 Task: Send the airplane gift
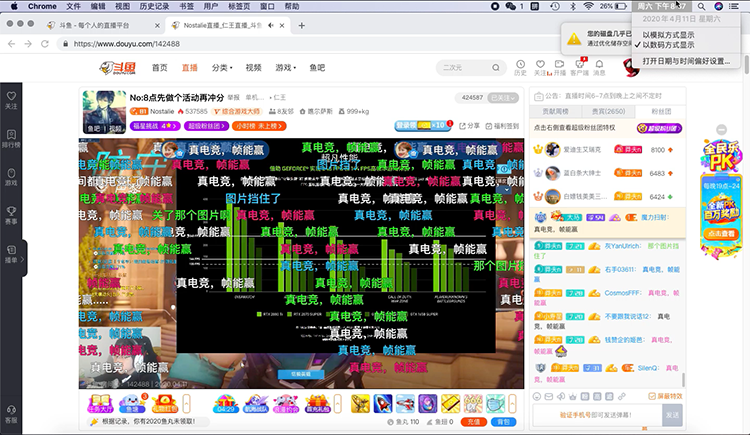[x=405, y=404]
